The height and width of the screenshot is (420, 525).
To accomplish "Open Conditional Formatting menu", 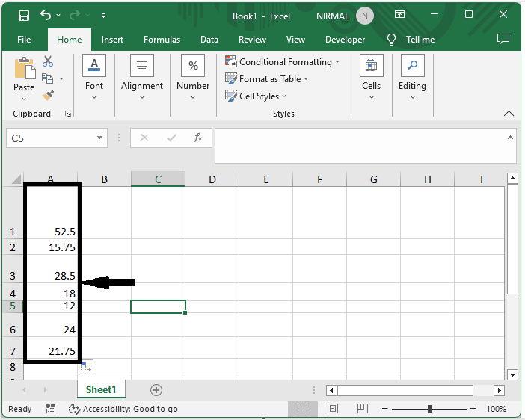I will 282,62.
